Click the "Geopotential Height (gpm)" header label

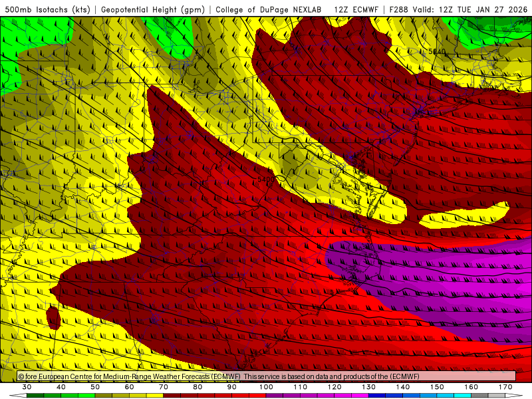153,9
